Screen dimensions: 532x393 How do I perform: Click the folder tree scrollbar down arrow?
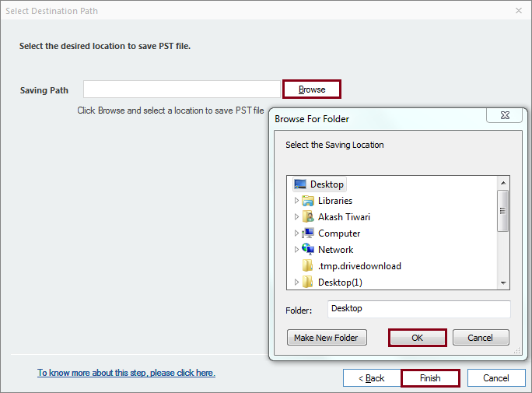pyautogui.click(x=503, y=282)
